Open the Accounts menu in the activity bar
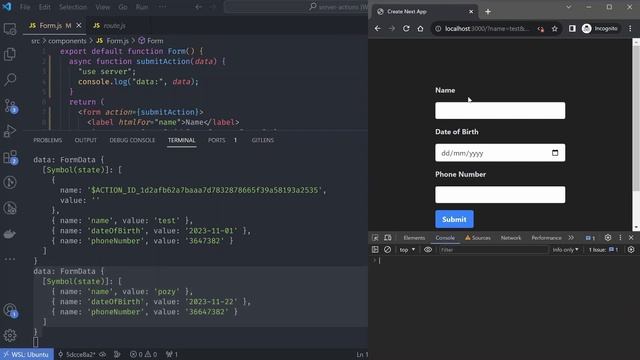Image resolution: width=640 pixels, height=360 pixels. 10,310
